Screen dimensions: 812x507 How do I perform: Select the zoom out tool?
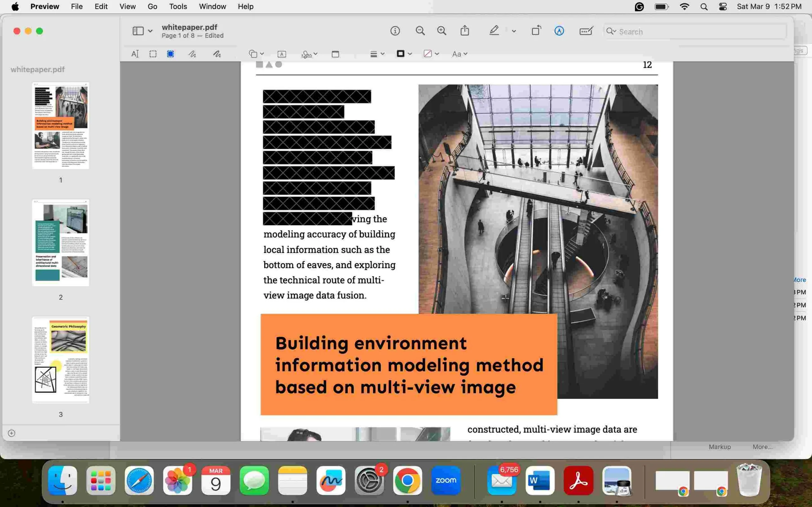pyautogui.click(x=420, y=31)
